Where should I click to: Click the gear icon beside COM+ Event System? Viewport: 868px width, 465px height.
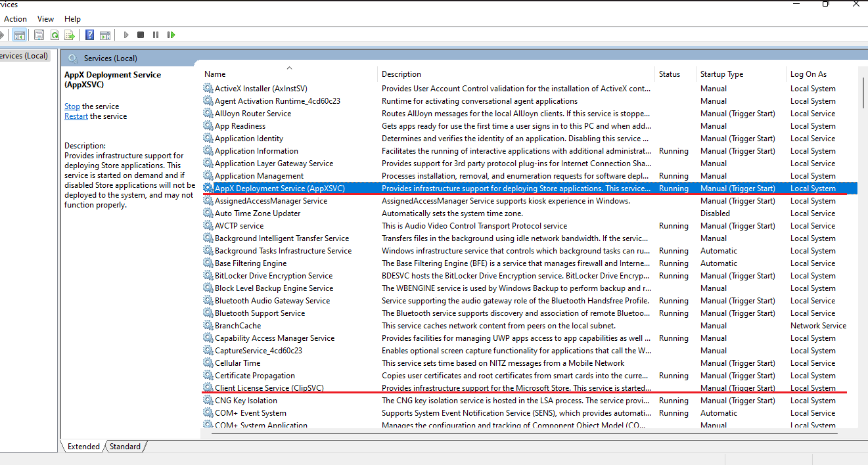208,413
